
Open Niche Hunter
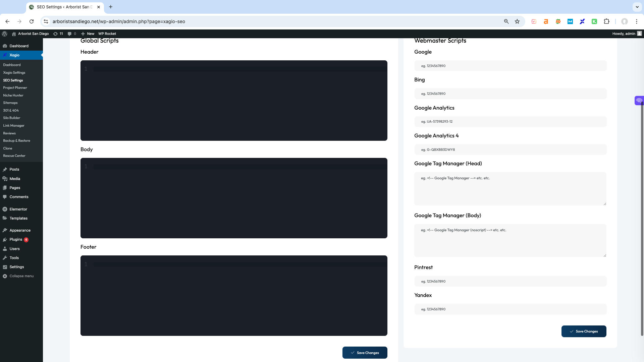point(13,96)
